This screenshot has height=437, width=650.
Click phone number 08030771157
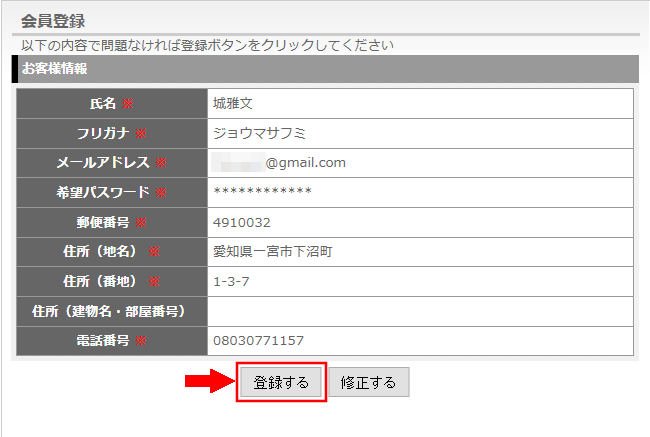258,341
